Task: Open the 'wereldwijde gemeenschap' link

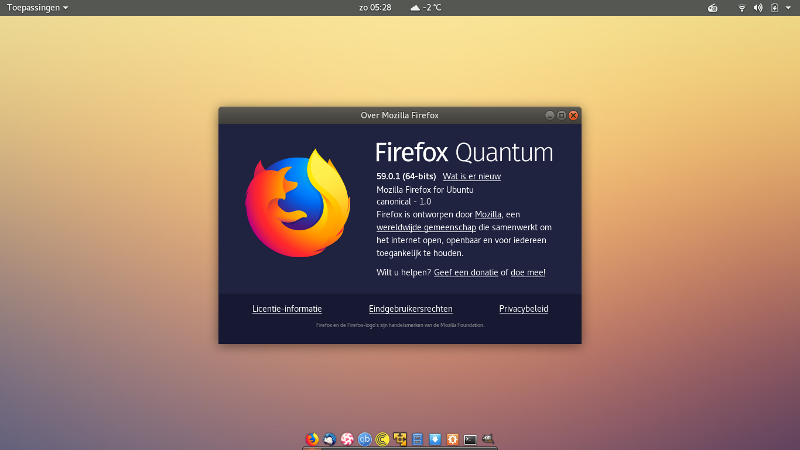Action: 426,227
